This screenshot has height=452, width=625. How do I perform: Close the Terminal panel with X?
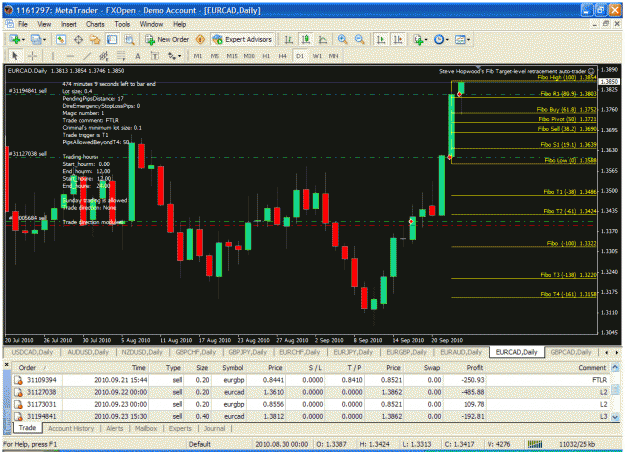6,365
